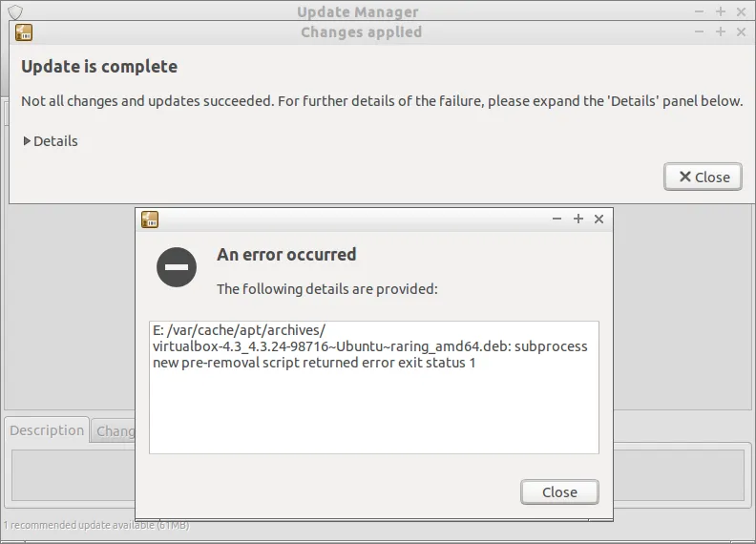This screenshot has width=756, height=544.
Task: Click the error dialog's title bar package icon
Action: [150, 220]
